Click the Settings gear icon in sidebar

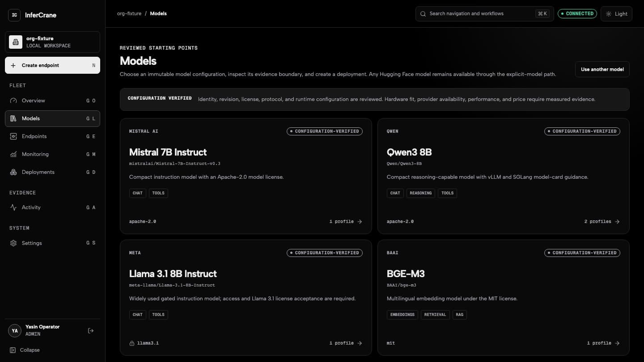13,243
